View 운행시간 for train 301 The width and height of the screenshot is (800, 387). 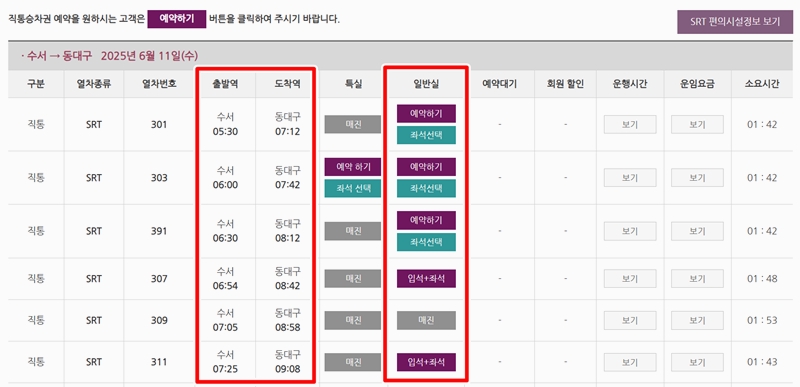(630, 124)
